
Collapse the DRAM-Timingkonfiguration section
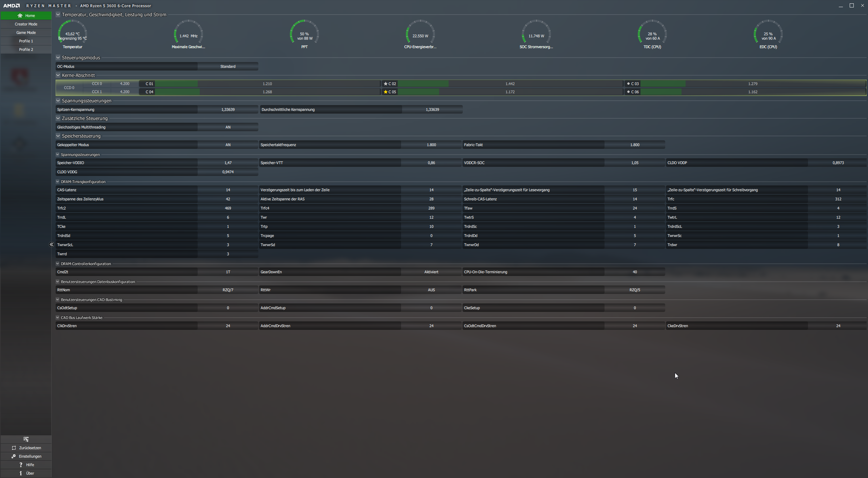[58, 182]
